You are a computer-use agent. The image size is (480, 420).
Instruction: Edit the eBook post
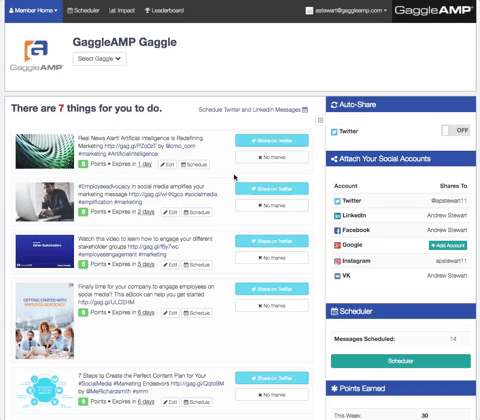(170, 313)
